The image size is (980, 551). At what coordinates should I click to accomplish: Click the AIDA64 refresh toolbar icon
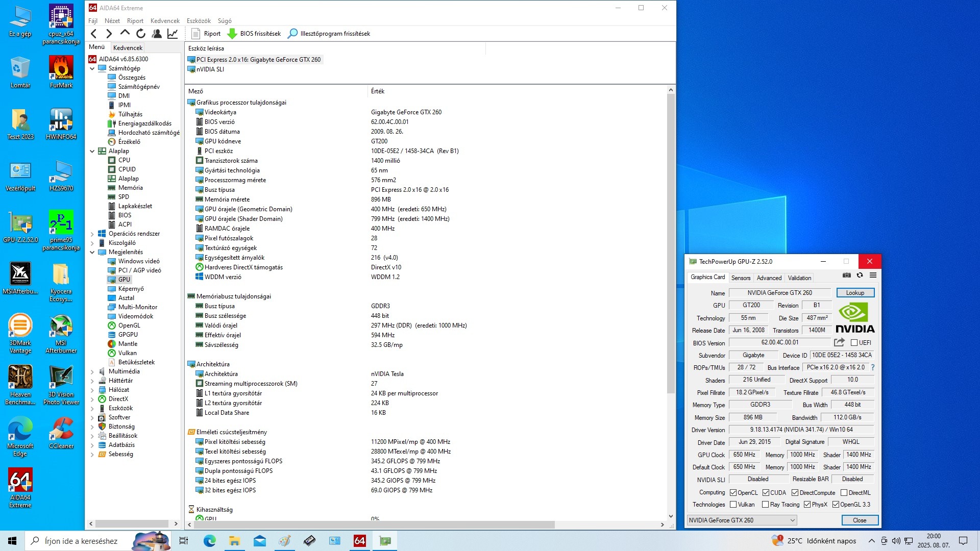coord(141,34)
